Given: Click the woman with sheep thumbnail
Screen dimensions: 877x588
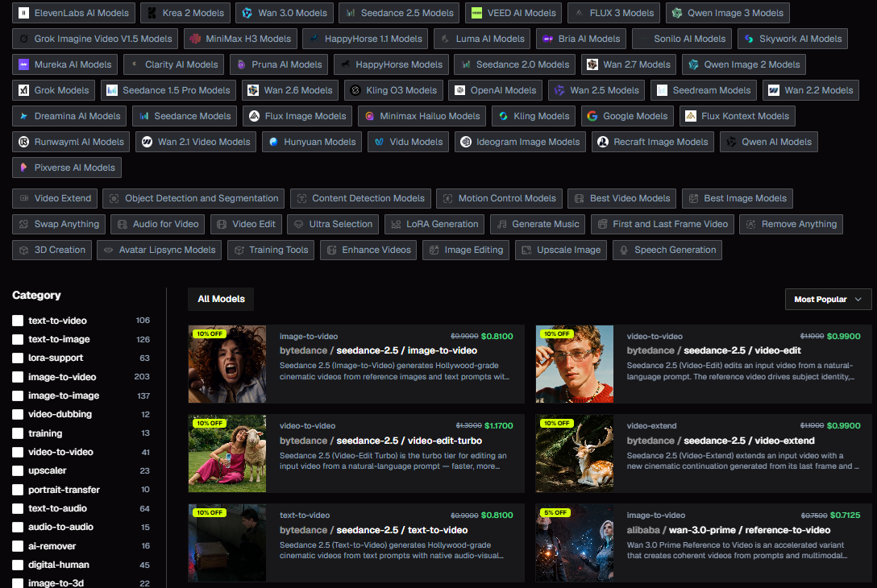Looking at the screenshot, I should pyautogui.click(x=227, y=453).
